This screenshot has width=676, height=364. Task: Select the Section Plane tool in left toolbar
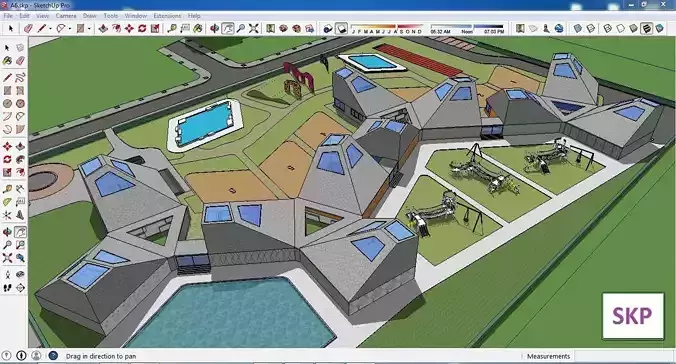[20, 288]
